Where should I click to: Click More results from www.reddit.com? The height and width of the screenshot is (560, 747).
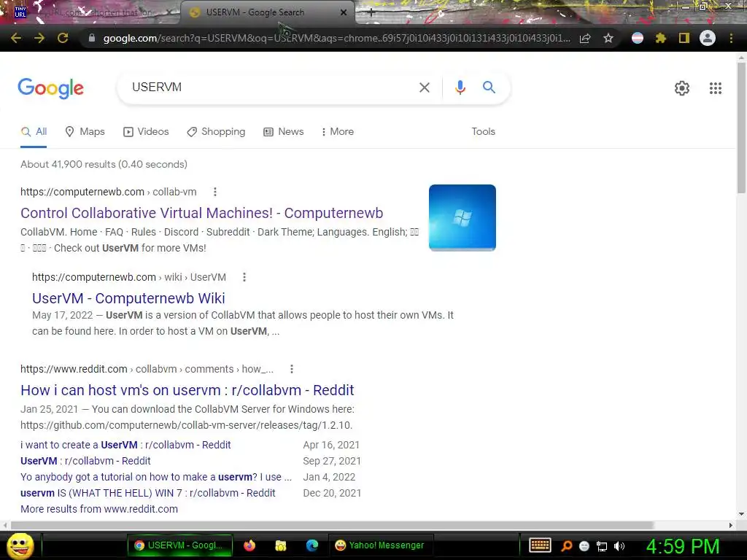point(99,509)
